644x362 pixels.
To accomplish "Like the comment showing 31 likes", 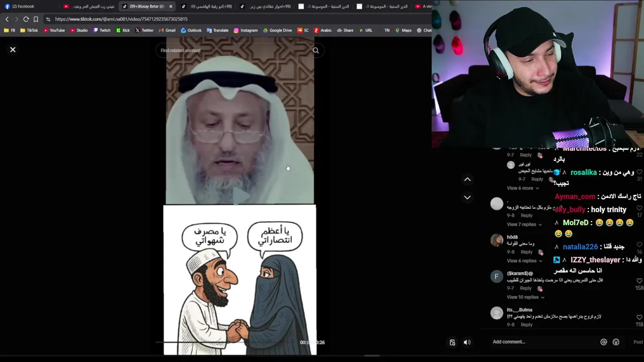I will click(639, 171).
